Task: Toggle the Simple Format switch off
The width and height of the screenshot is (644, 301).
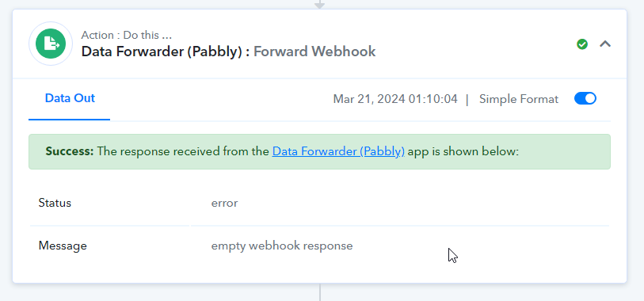Action: (x=585, y=98)
